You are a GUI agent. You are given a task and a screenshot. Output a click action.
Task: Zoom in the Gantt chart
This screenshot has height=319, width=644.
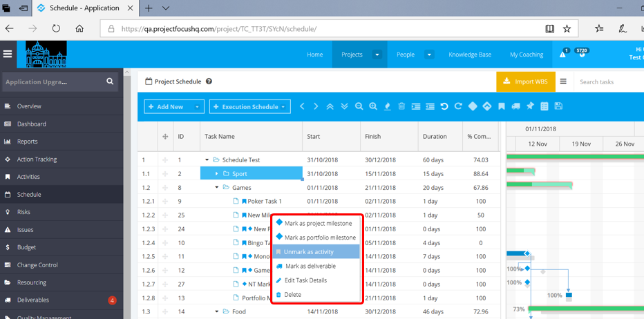pyautogui.click(x=373, y=106)
